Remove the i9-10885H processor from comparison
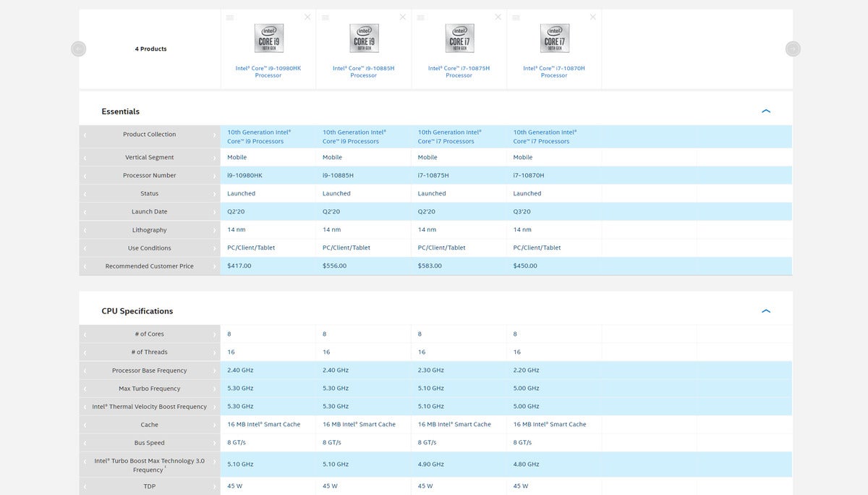 click(403, 17)
